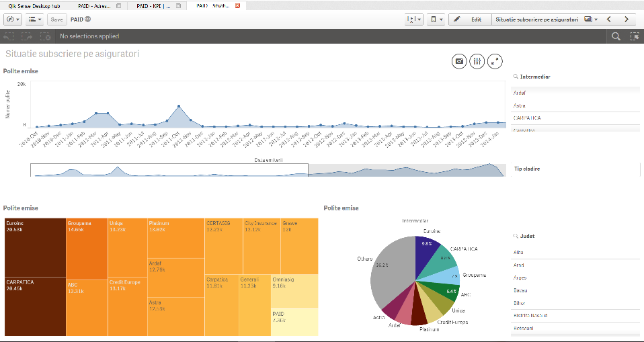Step back in selections
The height and width of the screenshot is (342, 644).
pyautogui.click(x=9, y=36)
